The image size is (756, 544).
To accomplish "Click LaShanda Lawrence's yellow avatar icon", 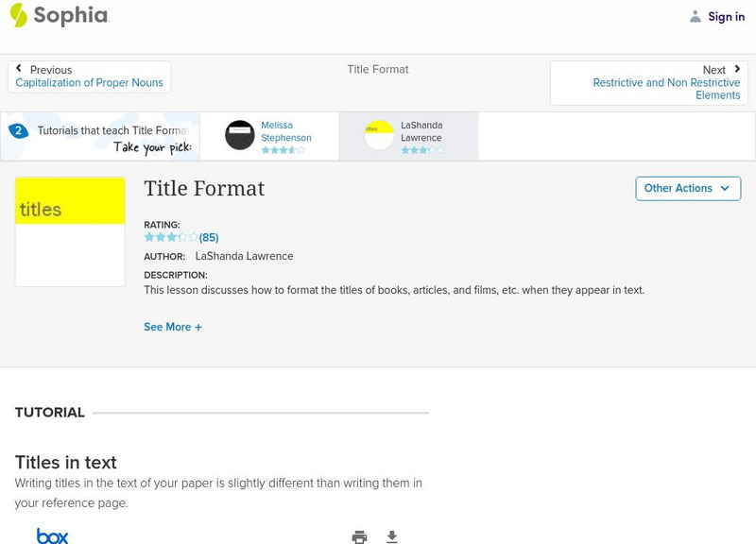I will pyautogui.click(x=379, y=136).
